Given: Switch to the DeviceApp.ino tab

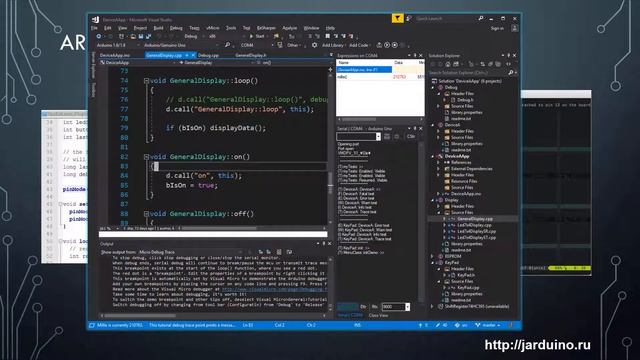Looking at the screenshot, I should (x=115, y=55).
